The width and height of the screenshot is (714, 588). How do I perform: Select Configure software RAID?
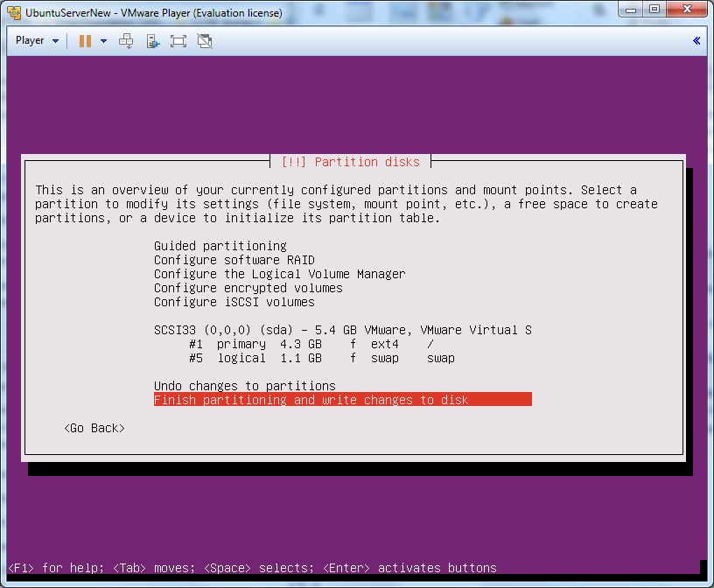click(x=234, y=260)
